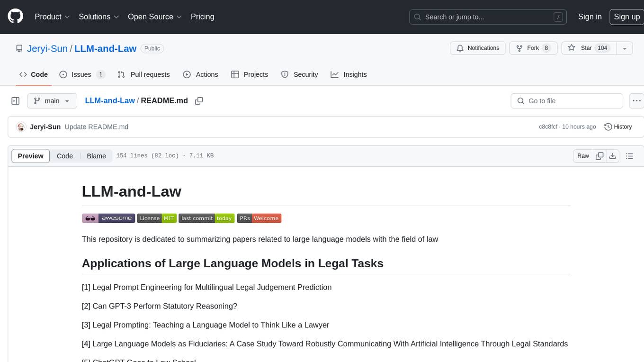
Task: Open the LLM-and-Law repository link
Action: click(106, 49)
